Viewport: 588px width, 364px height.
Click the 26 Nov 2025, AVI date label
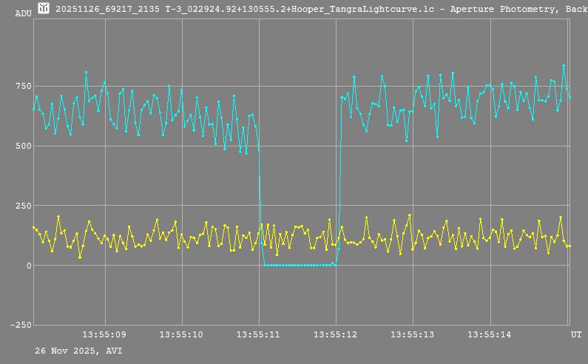78,351
